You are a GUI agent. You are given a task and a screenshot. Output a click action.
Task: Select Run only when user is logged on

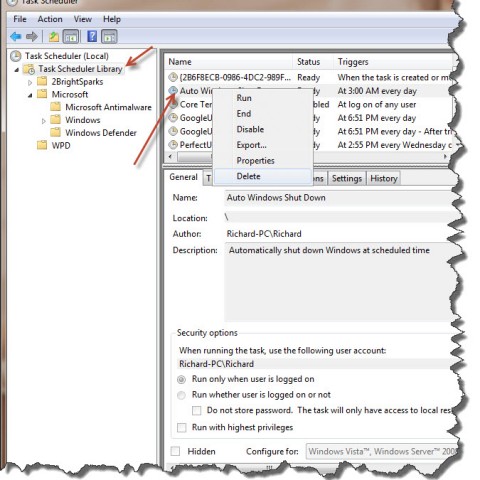coord(181,379)
